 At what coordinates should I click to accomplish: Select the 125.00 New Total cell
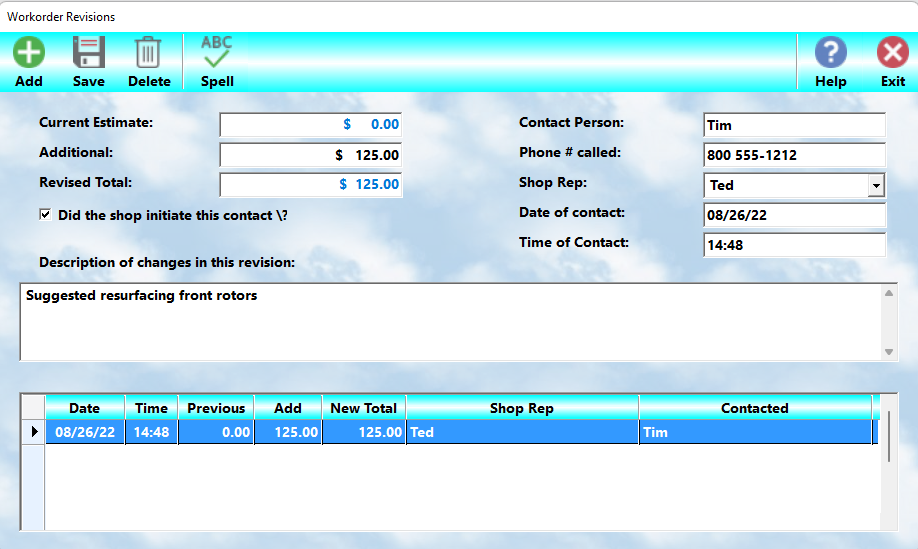(x=364, y=432)
